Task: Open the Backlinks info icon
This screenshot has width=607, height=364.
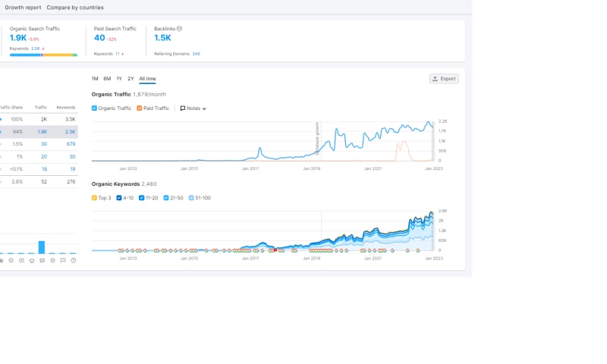Action: coord(179,29)
